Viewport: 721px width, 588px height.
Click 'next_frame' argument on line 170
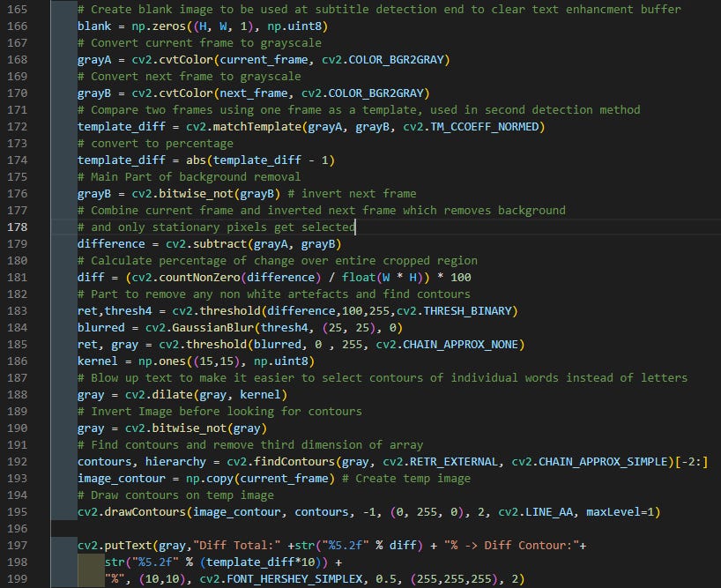[253, 93]
